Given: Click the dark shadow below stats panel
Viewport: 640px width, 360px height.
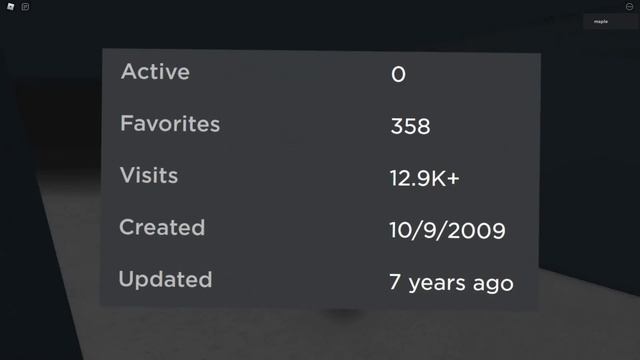Looking at the screenshot, I should coord(343,313).
